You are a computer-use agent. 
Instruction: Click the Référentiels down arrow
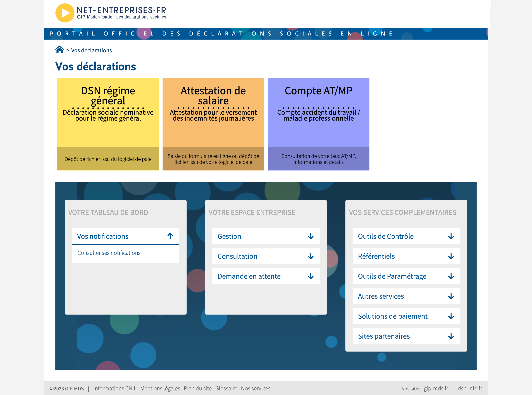click(x=451, y=256)
